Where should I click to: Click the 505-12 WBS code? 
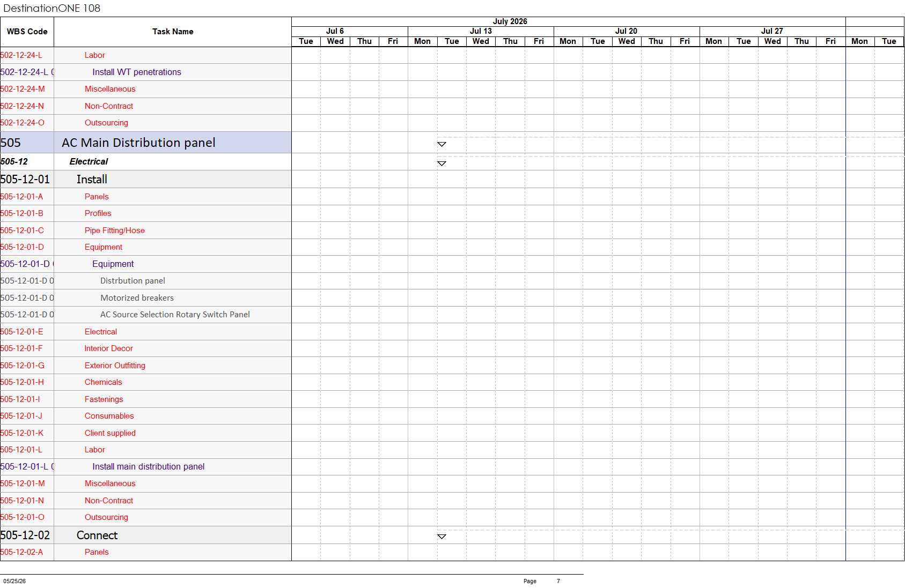coord(14,161)
